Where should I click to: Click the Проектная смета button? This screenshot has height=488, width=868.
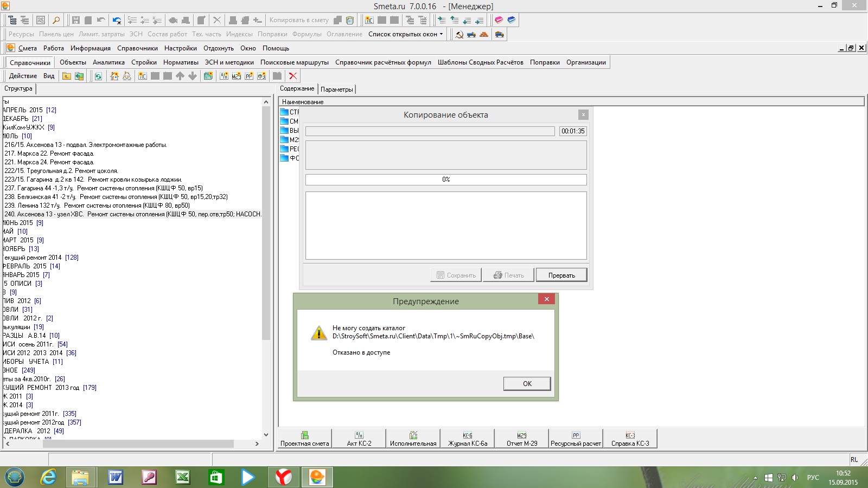point(305,439)
